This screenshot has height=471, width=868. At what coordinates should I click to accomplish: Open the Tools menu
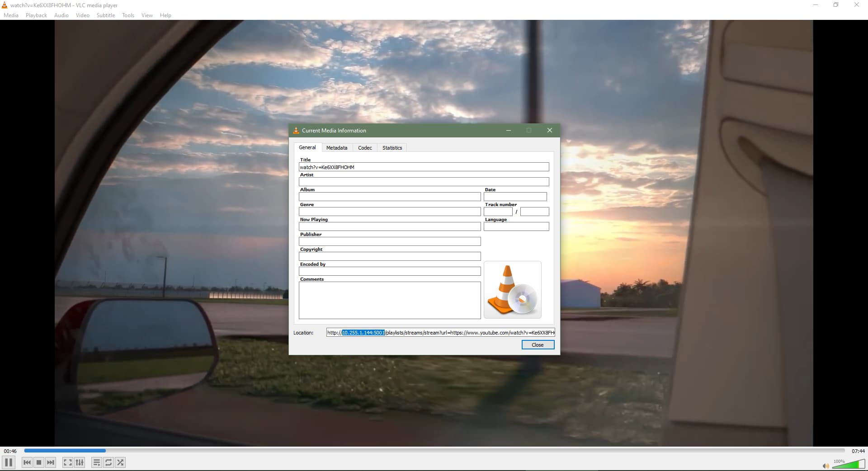point(128,15)
